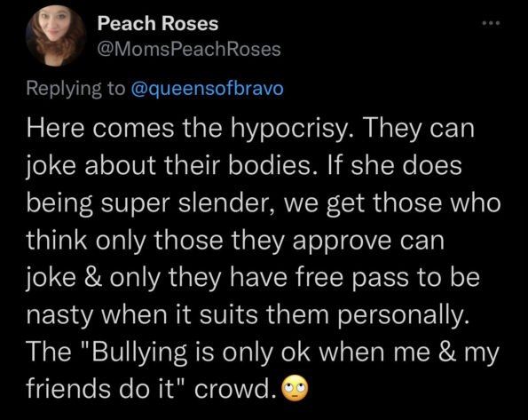The width and height of the screenshot is (528, 420).
Task: Click the "only they have free pass" line
Action: coord(253,278)
